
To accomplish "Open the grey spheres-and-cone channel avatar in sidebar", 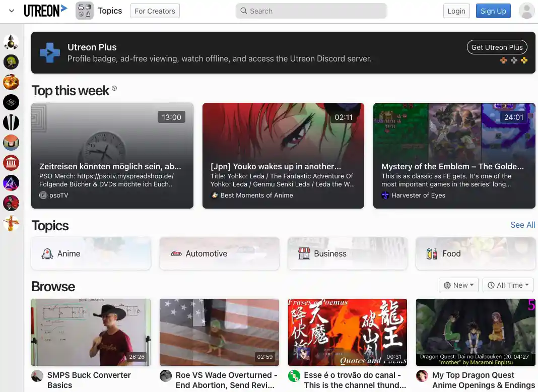I will (x=11, y=42).
